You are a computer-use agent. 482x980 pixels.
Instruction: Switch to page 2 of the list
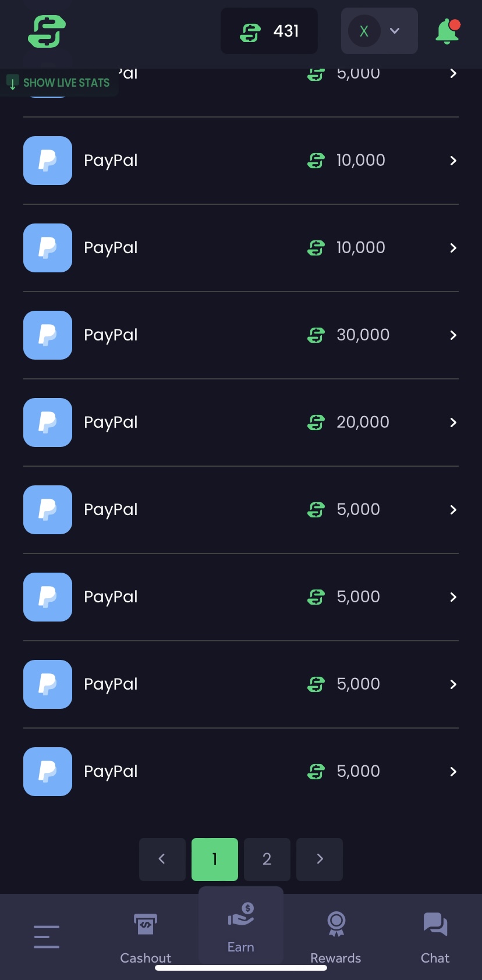pyautogui.click(x=267, y=860)
